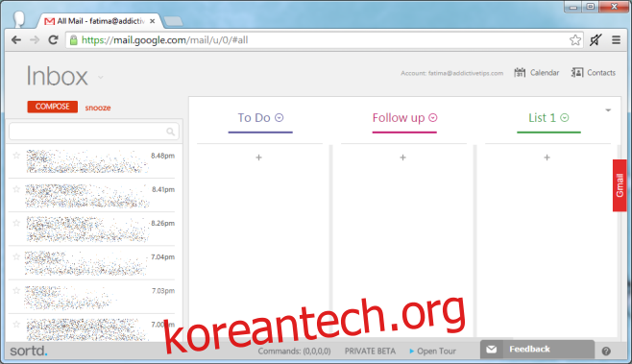
Task: Reload the page
Action: [x=53, y=40]
